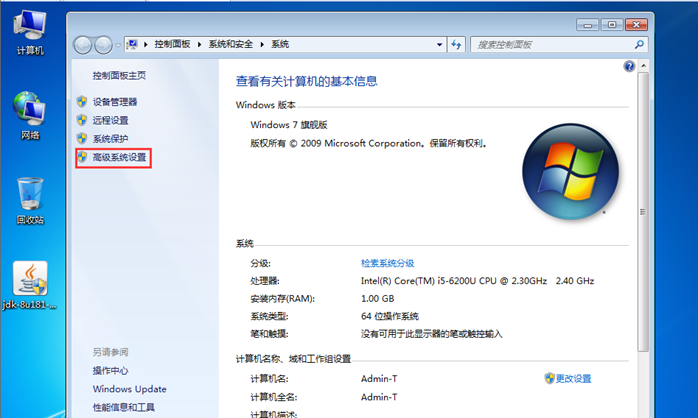This screenshot has width=698, height=418.
Task: Click the shield icon beside 设备管理器
Action: point(81,101)
